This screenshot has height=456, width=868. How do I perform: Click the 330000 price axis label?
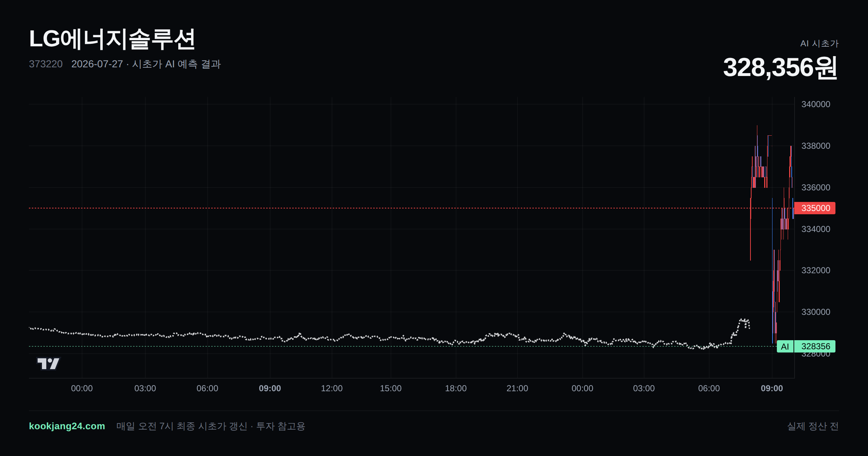pos(816,312)
